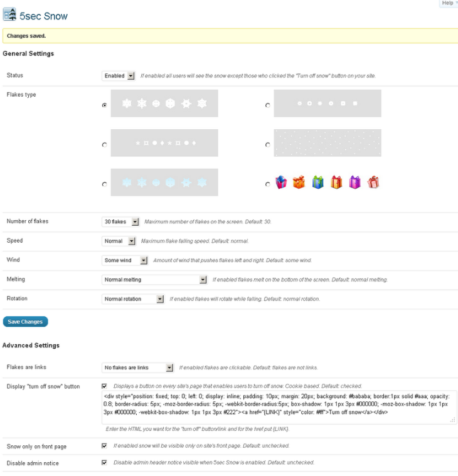Screen dimensions: 458x476
Task: Click the Number of flakes label
Action: 28,221
